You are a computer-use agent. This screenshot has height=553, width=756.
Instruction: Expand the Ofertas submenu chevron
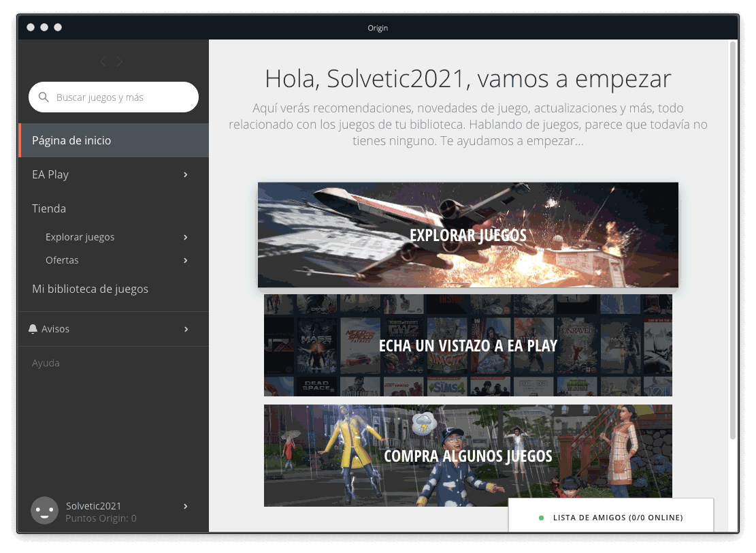[x=186, y=261]
